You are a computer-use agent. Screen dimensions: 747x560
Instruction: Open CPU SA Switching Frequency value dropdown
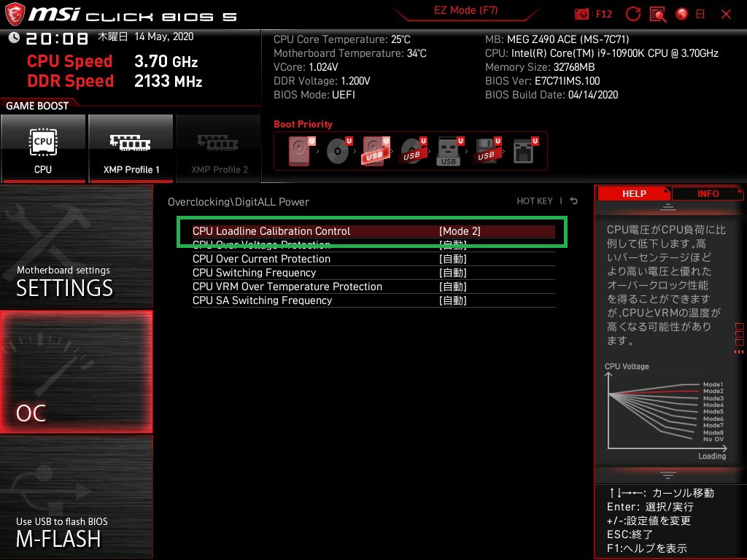click(452, 300)
